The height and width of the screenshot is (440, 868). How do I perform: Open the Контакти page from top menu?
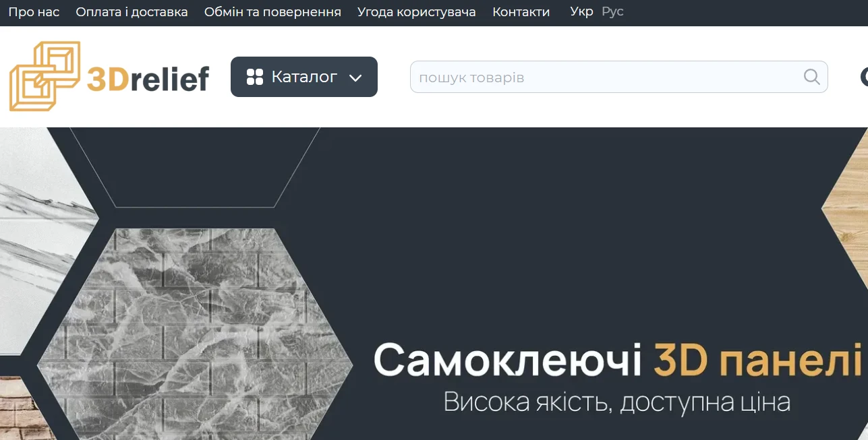[521, 11]
